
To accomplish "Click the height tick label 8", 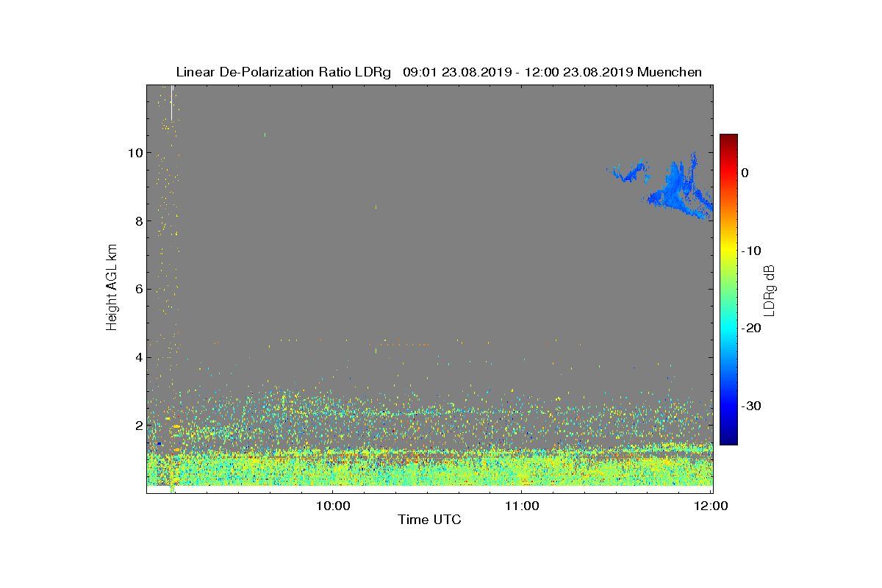I will coord(139,221).
